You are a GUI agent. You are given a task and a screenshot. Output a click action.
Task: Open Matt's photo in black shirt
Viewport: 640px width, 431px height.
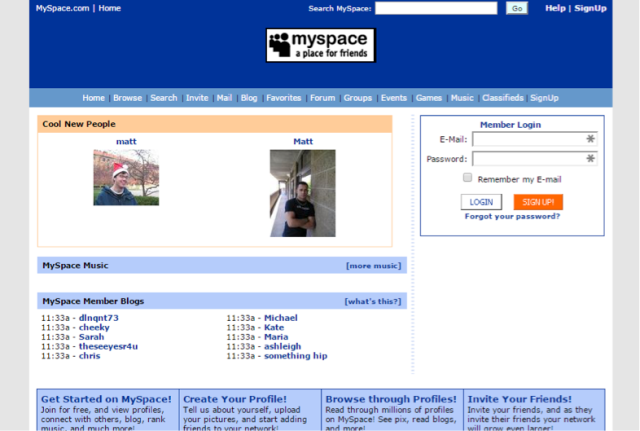click(x=302, y=193)
